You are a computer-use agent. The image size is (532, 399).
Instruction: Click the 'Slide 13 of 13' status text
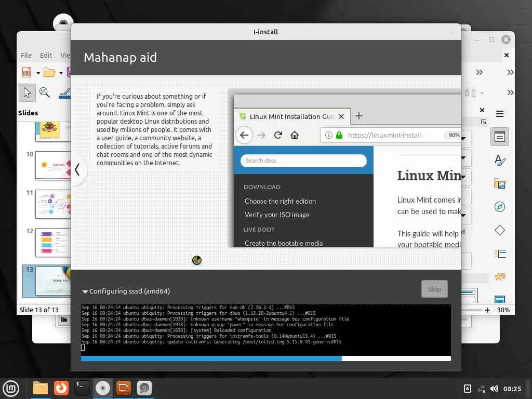[x=39, y=310]
